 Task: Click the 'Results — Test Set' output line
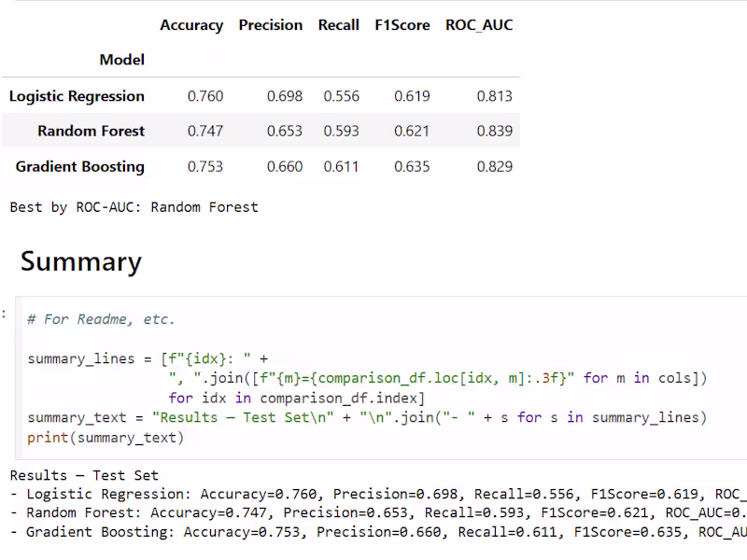point(84,476)
